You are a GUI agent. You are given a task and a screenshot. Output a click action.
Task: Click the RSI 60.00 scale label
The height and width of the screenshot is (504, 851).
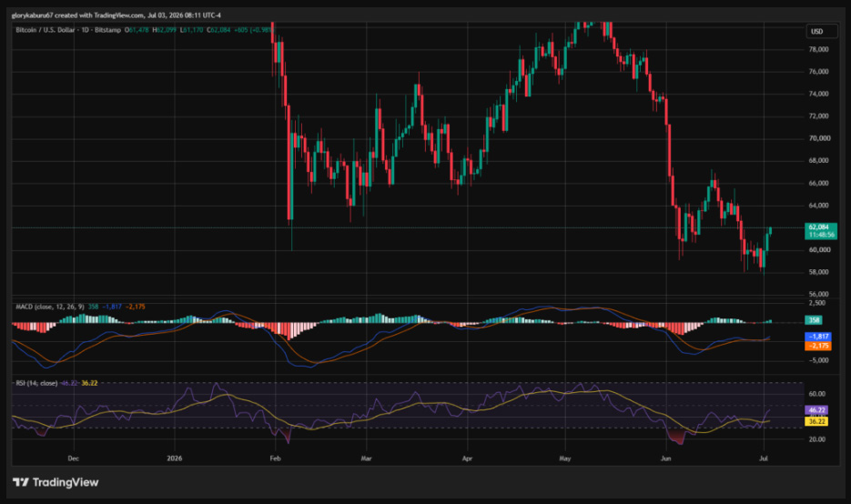[x=817, y=394]
